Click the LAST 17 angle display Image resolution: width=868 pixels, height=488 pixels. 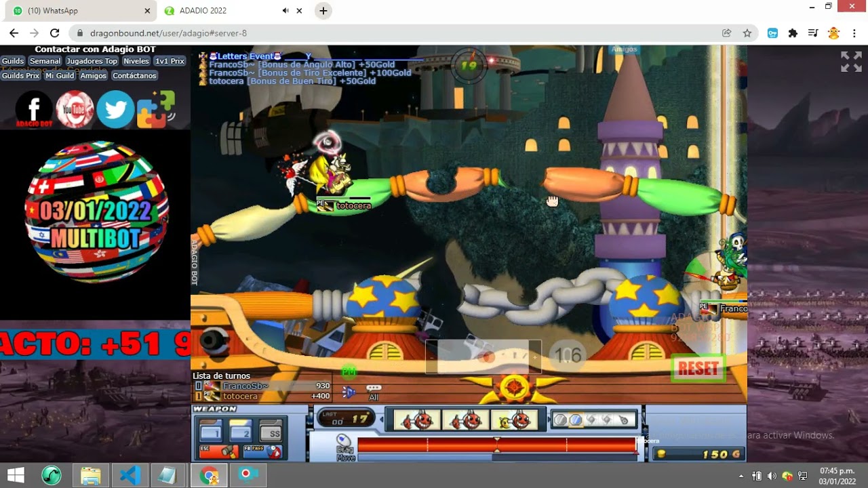pos(346,418)
